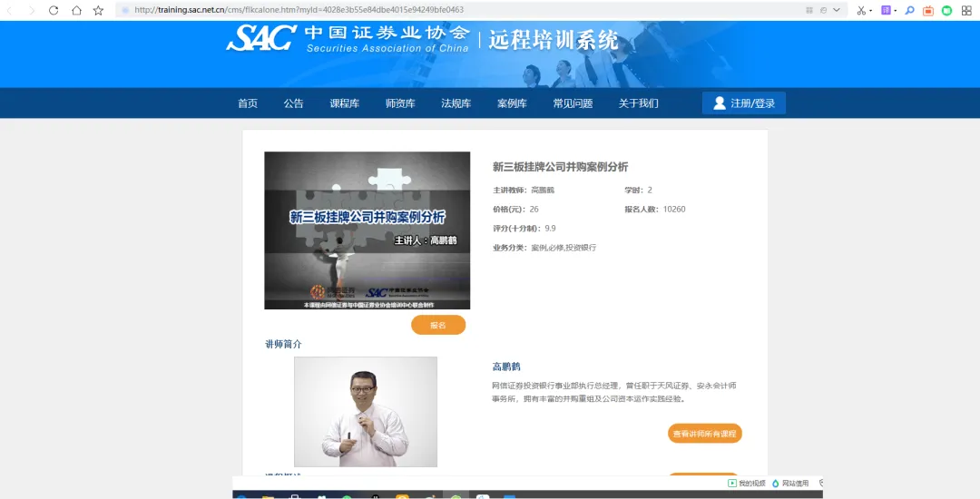Image resolution: width=980 pixels, height=499 pixels.
Task: Click the QR grid icon in address bar
Action: tap(809, 10)
